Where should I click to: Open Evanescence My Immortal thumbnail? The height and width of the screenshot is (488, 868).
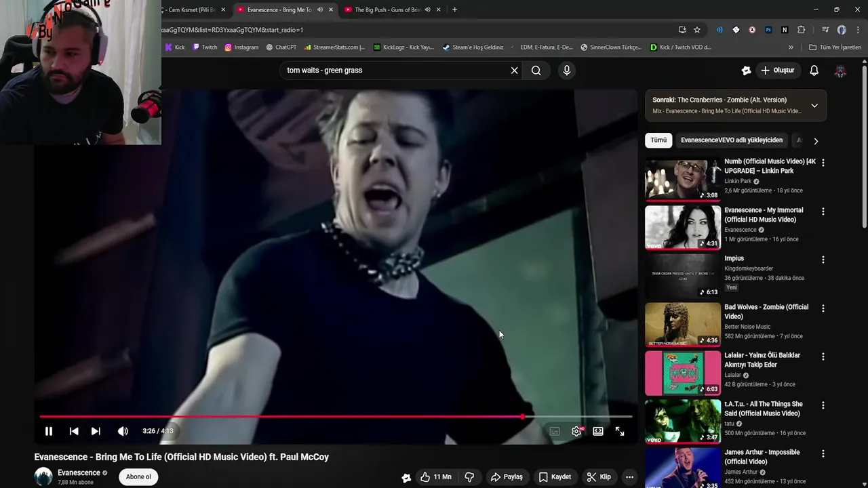click(x=683, y=229)
